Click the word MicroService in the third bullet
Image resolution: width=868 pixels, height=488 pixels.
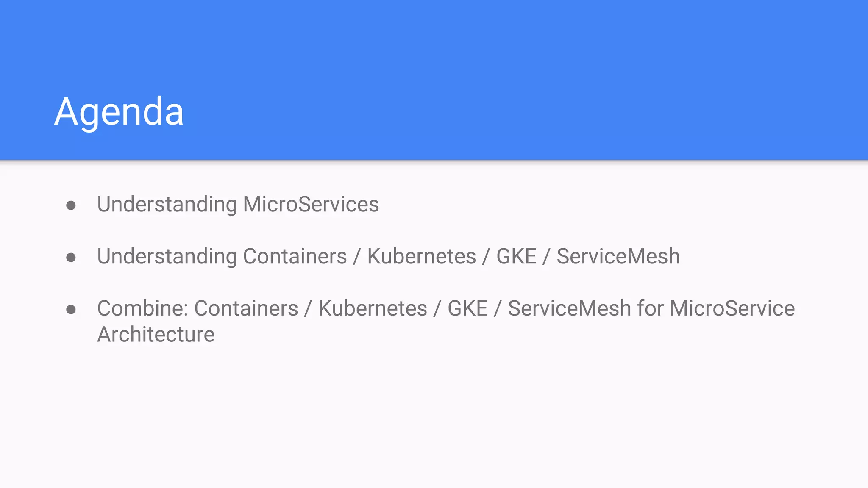click(732, 308)
